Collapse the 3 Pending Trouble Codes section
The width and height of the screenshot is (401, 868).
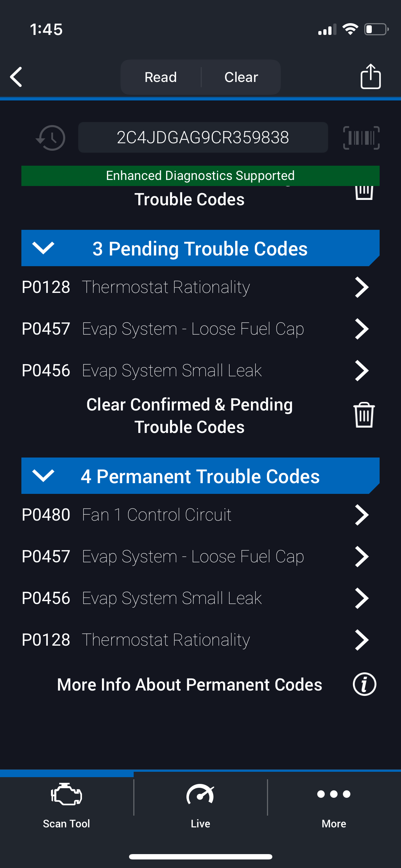pos(43,248)
